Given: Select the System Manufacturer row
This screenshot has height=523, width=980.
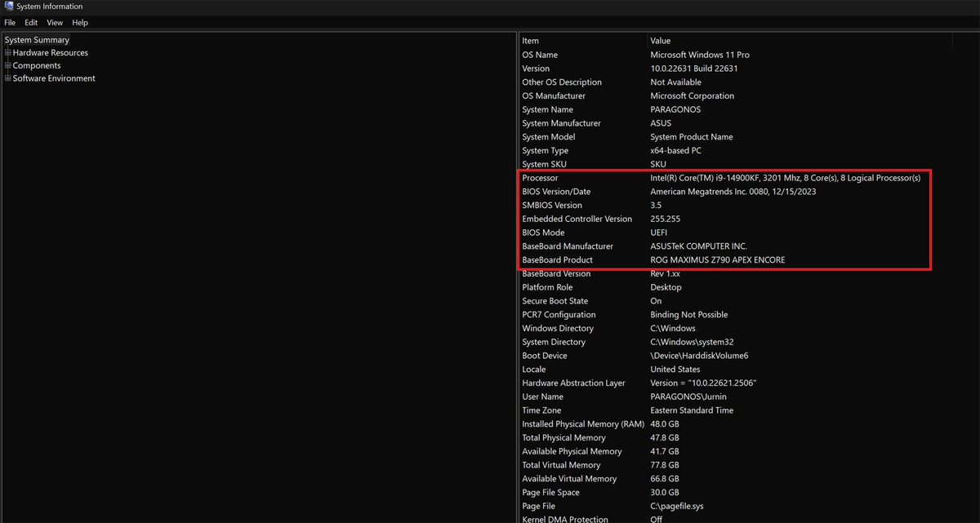Looking at the screenshot, I should (561, 123).
